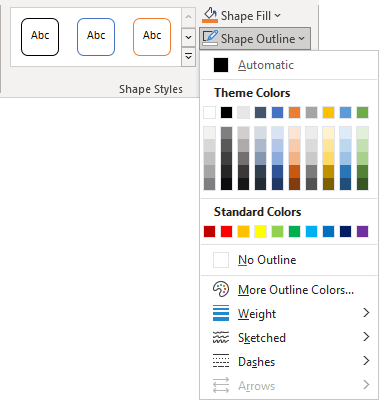Viewport: 379px width, 400px height.
Task: Pick the light gray top-row theme swatch
Action: [x=243, y=113]
